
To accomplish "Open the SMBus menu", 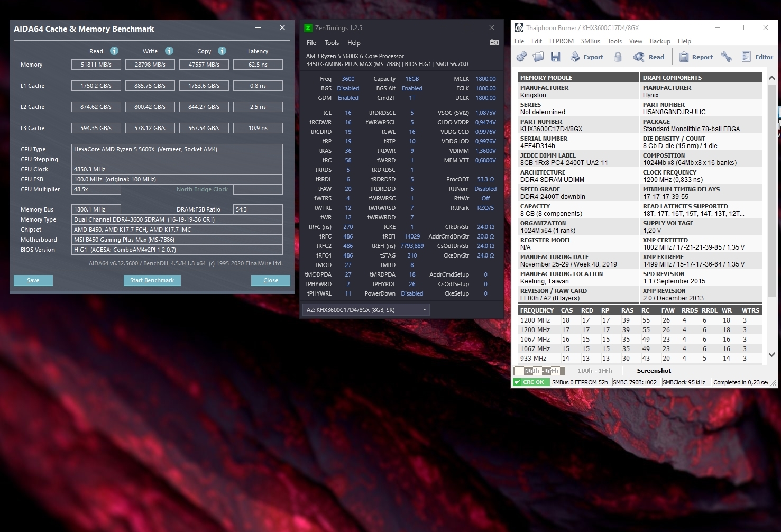I will [x=591, y=41].
